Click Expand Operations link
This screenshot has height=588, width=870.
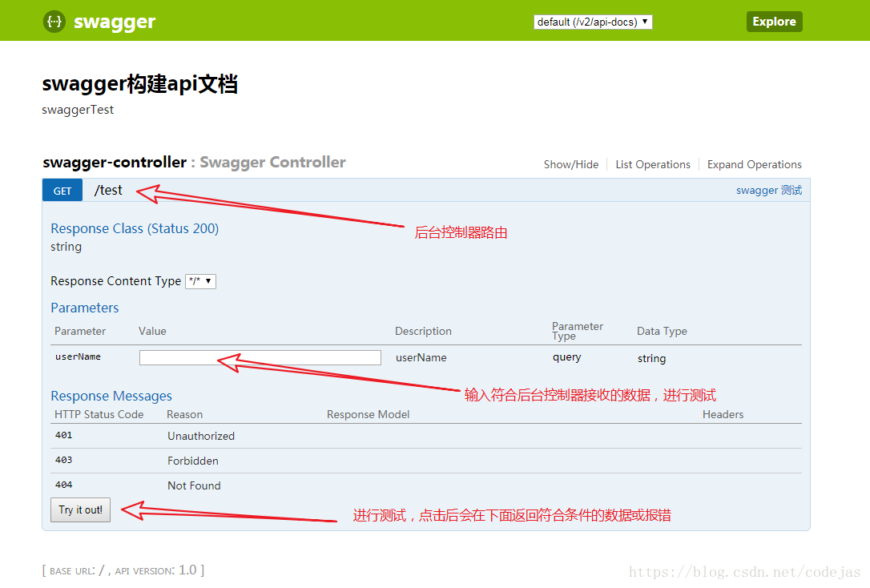754,165
